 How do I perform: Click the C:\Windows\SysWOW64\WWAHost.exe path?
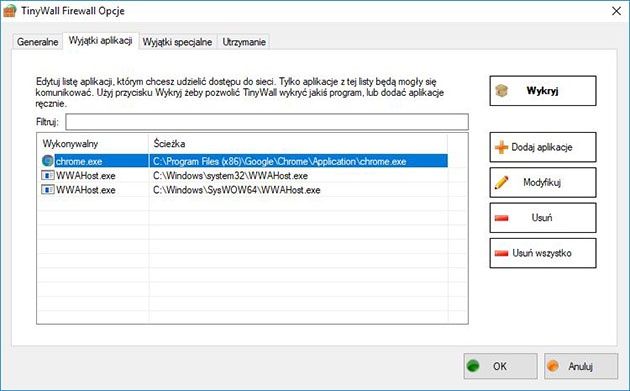(237, 190)
